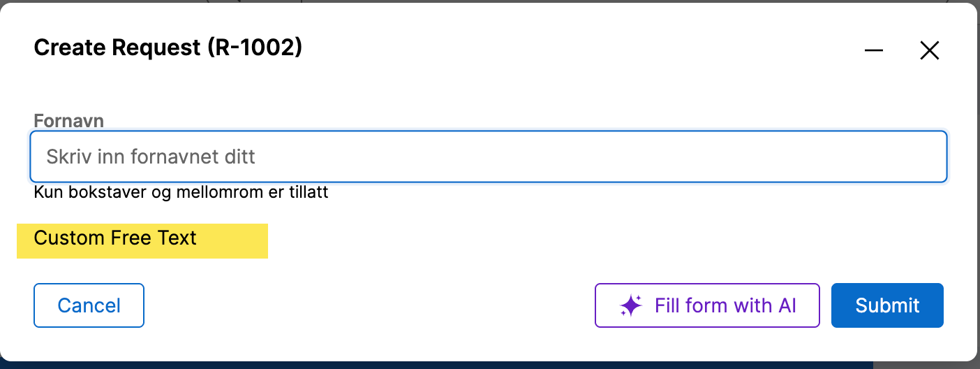Click the dark page background below dialog
Screen dimensions: 980x369
click(419, 365)
